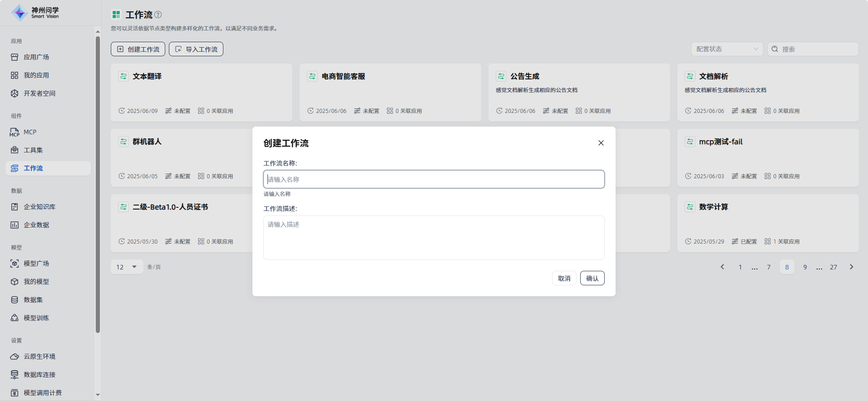Click the MCP icon in sidebar
Viewport: 868px width, 401px height.
pos(15,132)
